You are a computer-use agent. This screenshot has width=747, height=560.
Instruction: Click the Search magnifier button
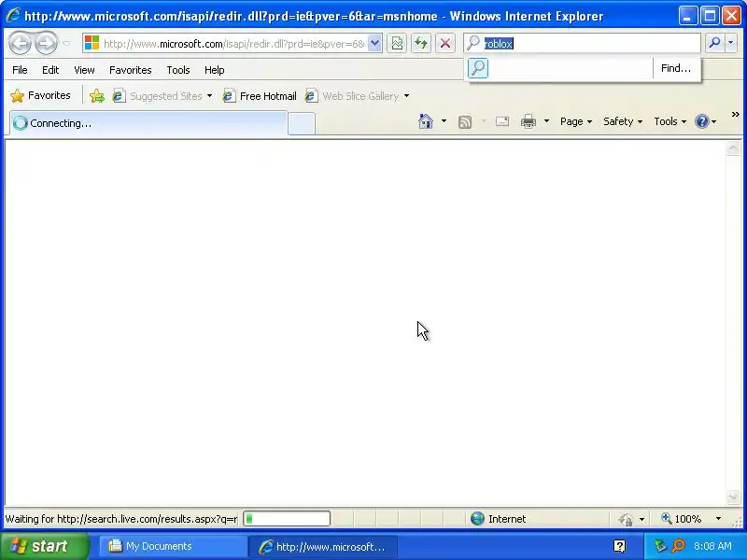[714, 43]
